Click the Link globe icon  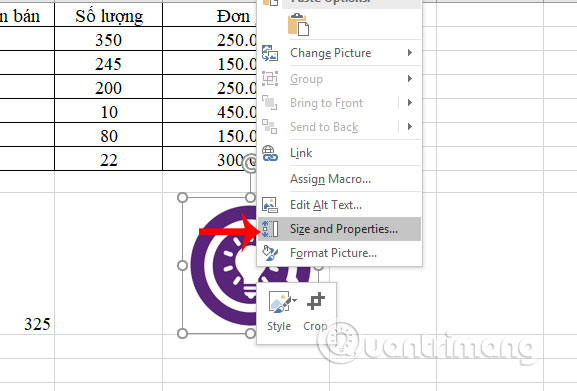[x=270, y=153]
